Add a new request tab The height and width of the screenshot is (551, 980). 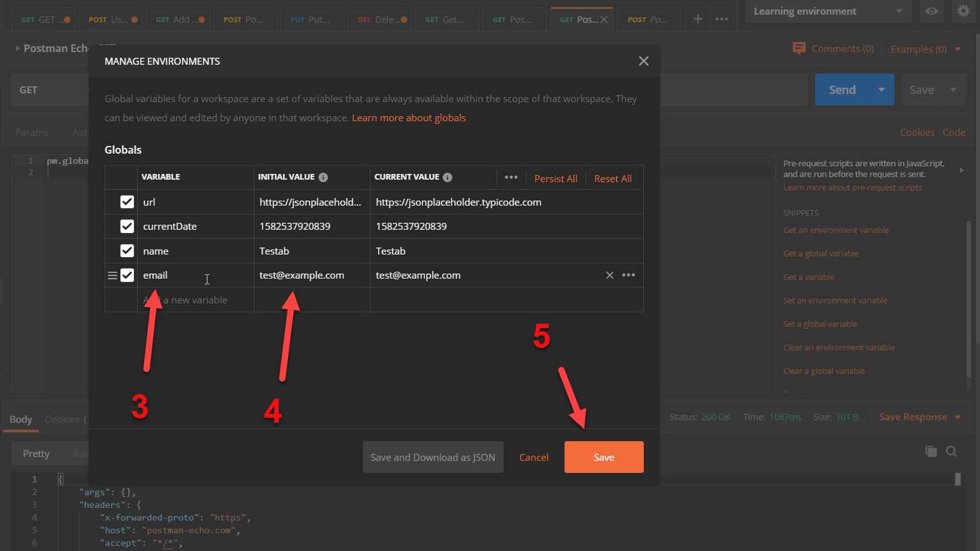698,19
